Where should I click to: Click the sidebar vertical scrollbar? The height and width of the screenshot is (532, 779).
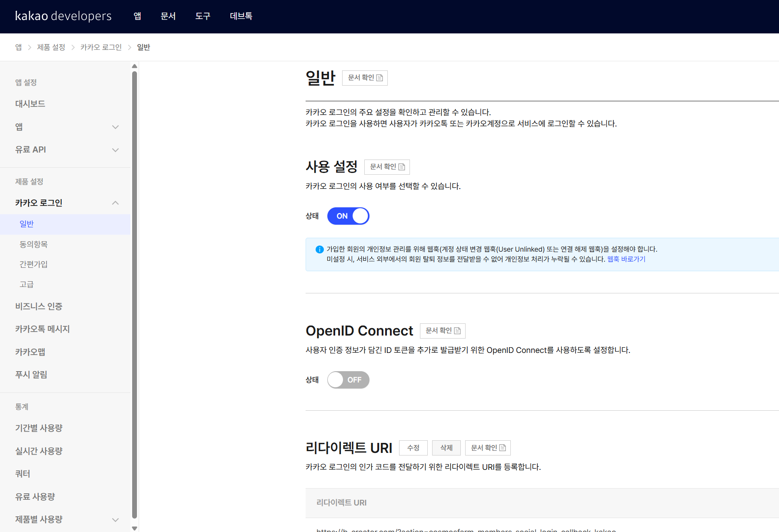pyautogui.click(x=134, y=296)
